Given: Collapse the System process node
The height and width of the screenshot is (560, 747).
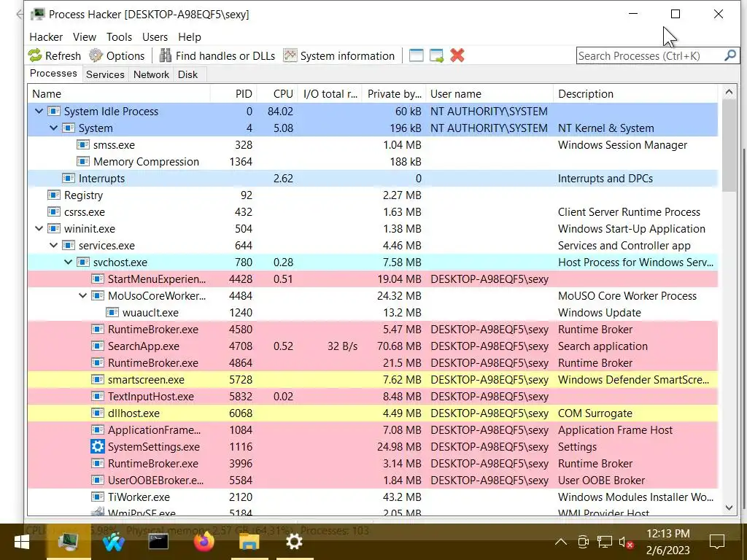Looking at the screenshot, I should pos(54,128).
